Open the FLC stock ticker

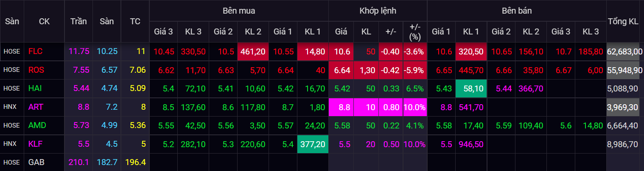pyautogui.click(x=35, y=51)
